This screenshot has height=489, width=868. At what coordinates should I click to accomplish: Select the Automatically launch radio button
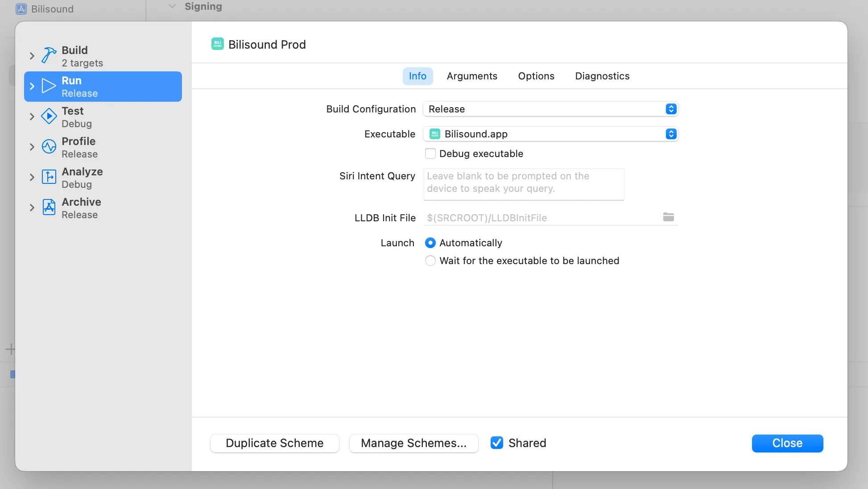click(x=430, y=243)
